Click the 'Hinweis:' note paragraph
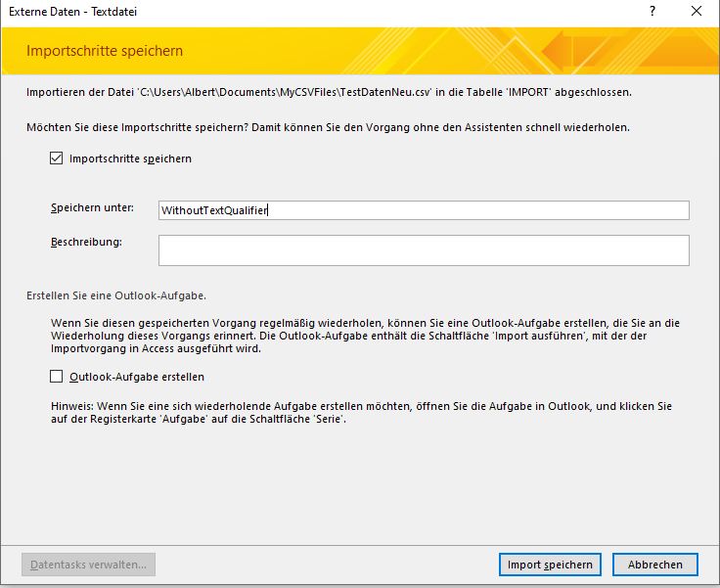 [360, 412]
